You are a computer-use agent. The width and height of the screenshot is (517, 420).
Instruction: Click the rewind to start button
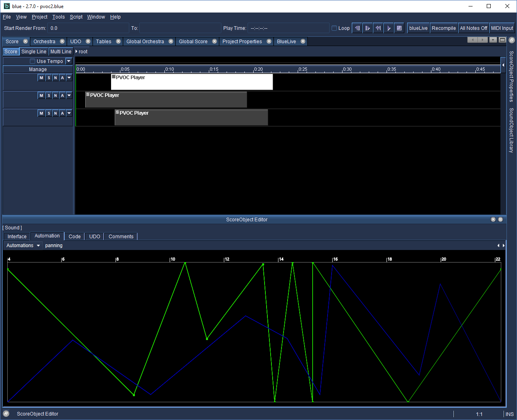[x=378, y=28]
